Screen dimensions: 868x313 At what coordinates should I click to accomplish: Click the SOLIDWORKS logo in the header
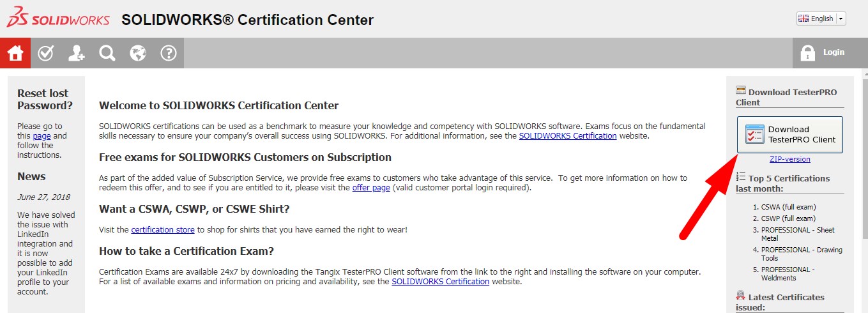[58, 17]
